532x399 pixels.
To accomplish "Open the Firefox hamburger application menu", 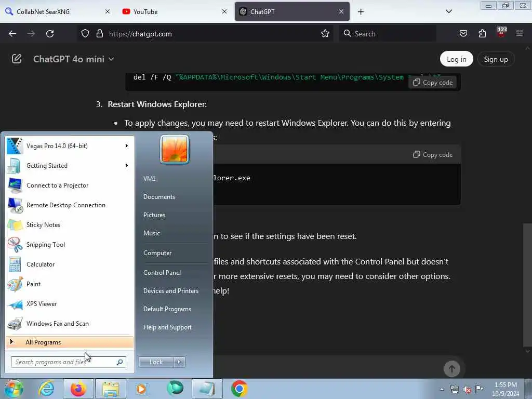I will [x=520, y=34].
